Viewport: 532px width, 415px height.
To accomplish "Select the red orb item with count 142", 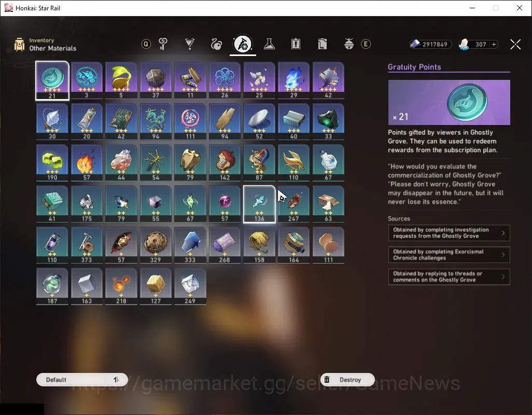I will tap(225, 163).
